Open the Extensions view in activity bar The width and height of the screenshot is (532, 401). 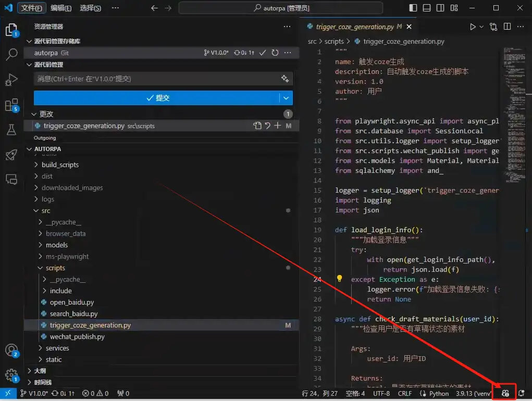point(11,105)
